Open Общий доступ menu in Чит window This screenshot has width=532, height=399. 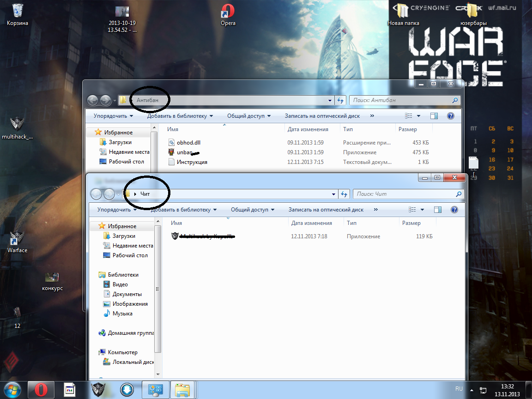tap(253, 210)
